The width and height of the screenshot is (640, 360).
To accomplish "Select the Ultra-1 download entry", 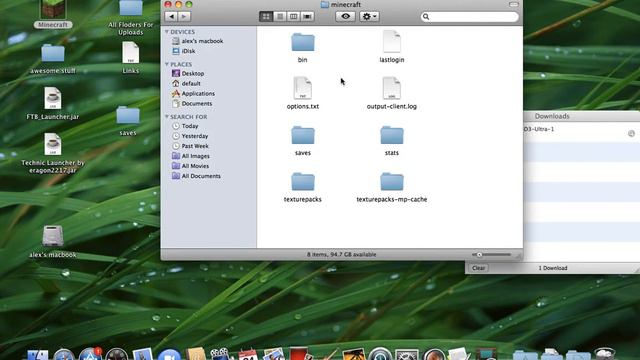I will [x=582, y=132].
